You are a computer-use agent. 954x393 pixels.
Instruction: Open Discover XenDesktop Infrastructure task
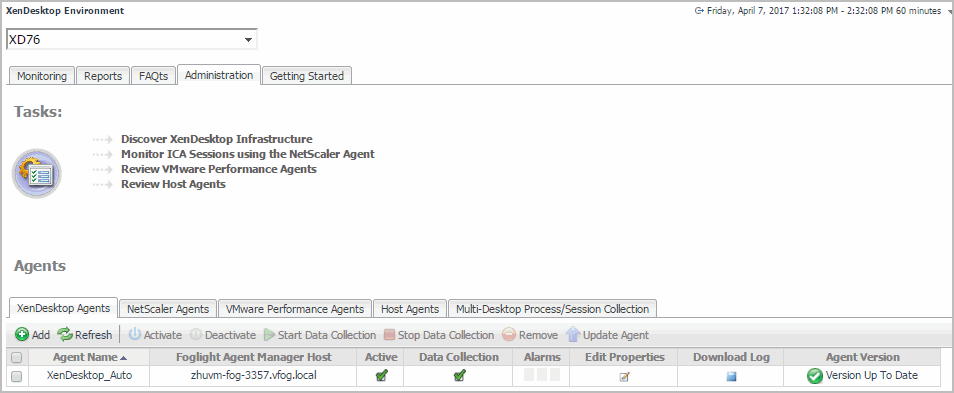tap(217, 139)
